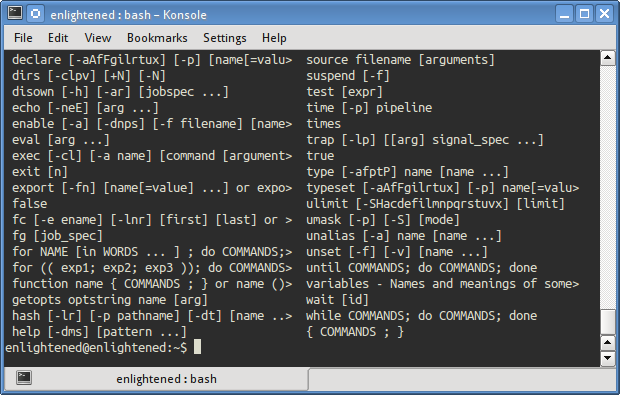Image resolution: width=620 pixels, height=395 pixels.
Task: Click the 'trap [-lp]' line
Action: pyautogui.click(x=425, y=140)
